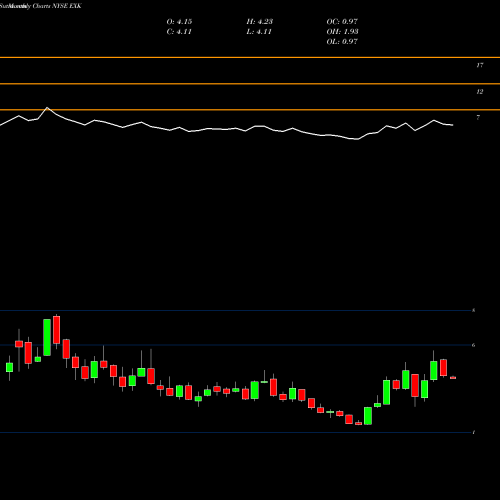Viewport: 500px width, 500px height.
Task: Select the 'O: 4.15' open value
Action: (x=179, y=22)
